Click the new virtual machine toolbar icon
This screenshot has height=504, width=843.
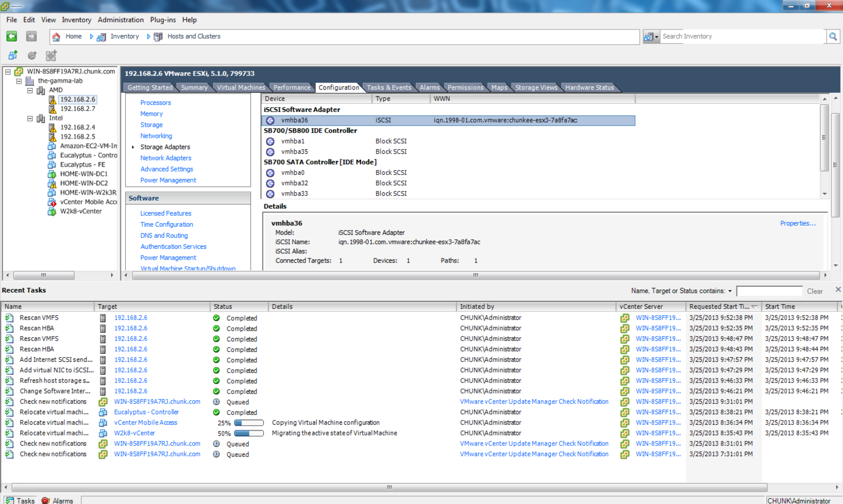[13, 55]
